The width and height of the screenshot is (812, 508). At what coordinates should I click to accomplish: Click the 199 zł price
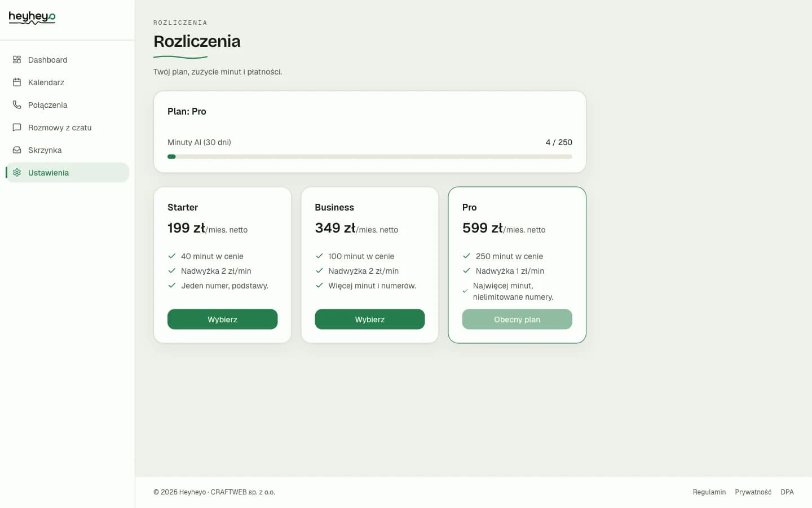pyautogui.click(x=186, y=227)
